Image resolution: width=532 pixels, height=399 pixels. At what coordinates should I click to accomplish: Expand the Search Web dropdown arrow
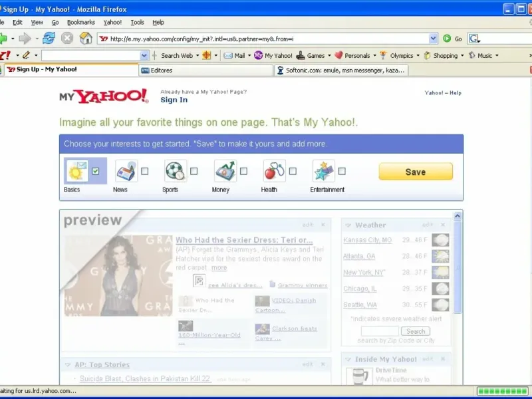[198, 56]
